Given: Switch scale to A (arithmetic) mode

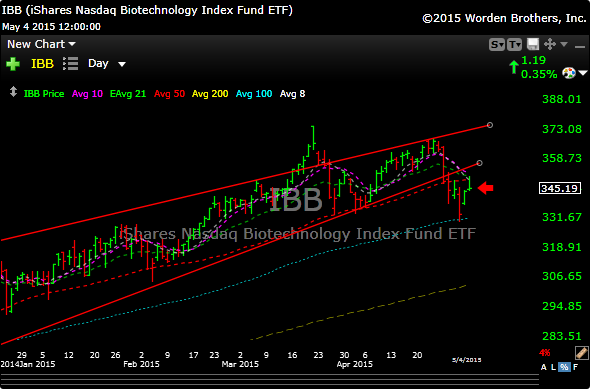Looking at the screenshot, I should [x=544, y=367].
